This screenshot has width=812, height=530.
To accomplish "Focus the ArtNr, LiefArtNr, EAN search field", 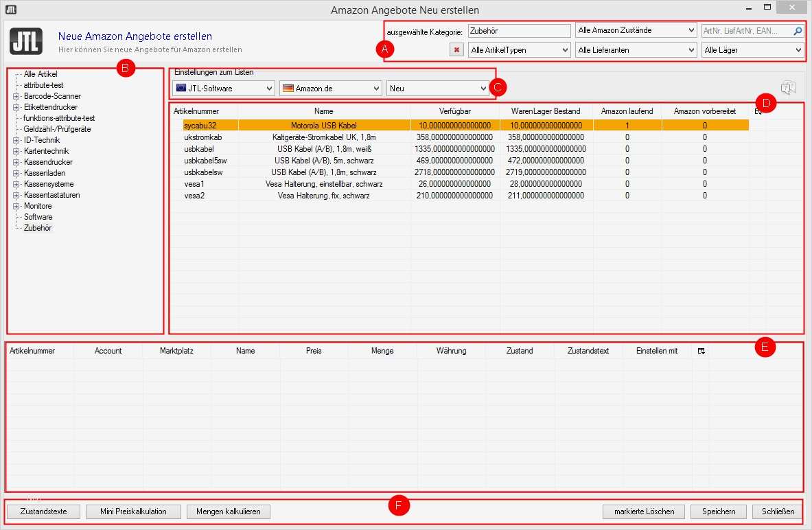I will click(x=746, y=31).
